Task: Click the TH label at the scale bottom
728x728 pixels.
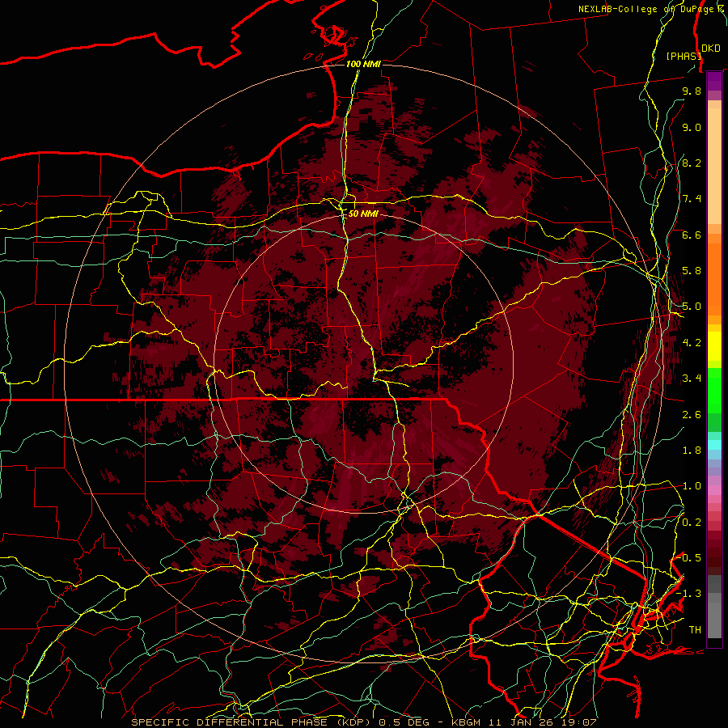Action: [695, 630]
